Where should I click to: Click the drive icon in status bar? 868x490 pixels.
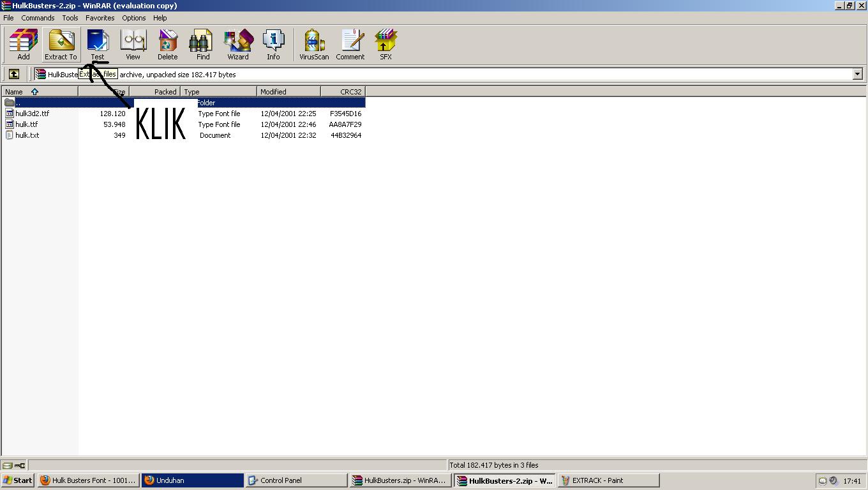[7, 465]
